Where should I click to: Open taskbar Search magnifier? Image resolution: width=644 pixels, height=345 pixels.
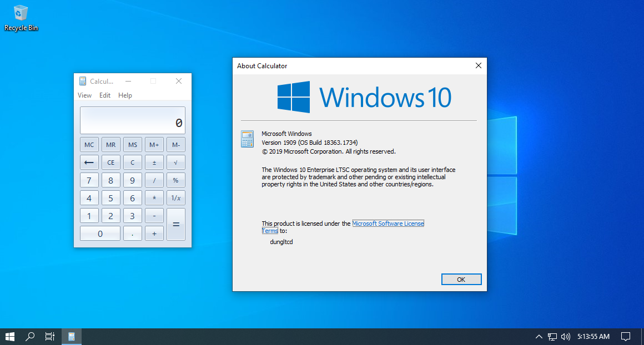[29, 337]
